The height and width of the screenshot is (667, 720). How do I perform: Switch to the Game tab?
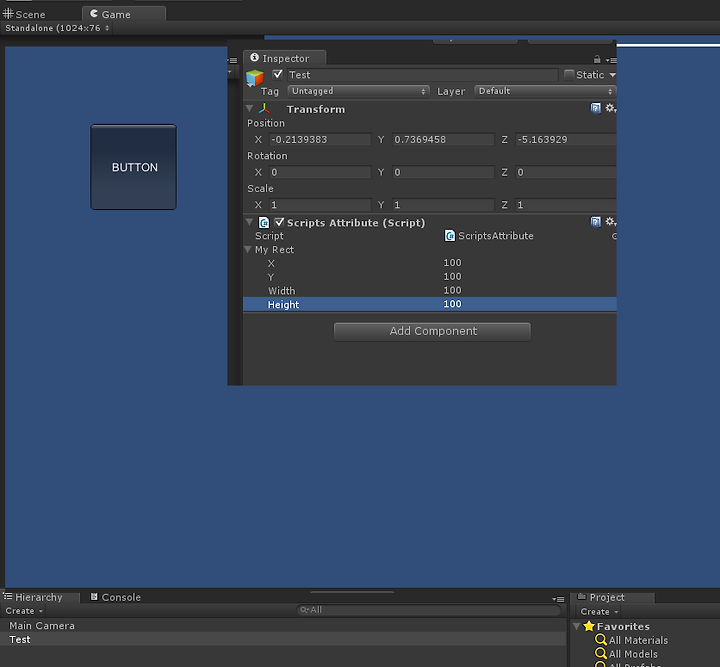click(124, 14)
